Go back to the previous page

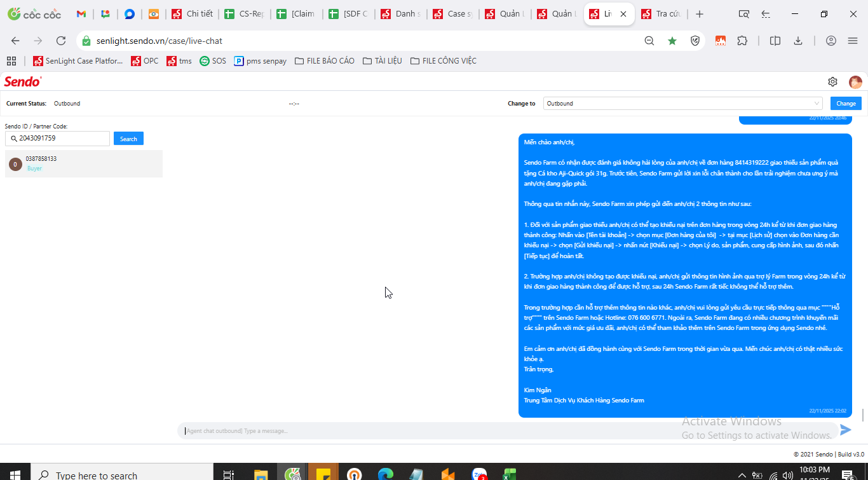[15, 41]
